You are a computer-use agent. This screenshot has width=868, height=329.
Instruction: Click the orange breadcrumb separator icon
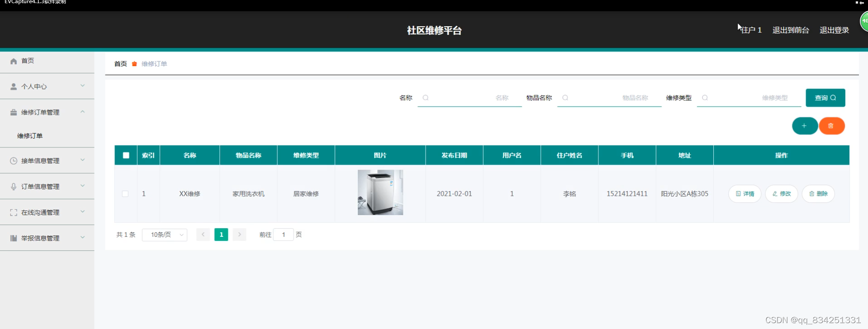coord(134,64)
